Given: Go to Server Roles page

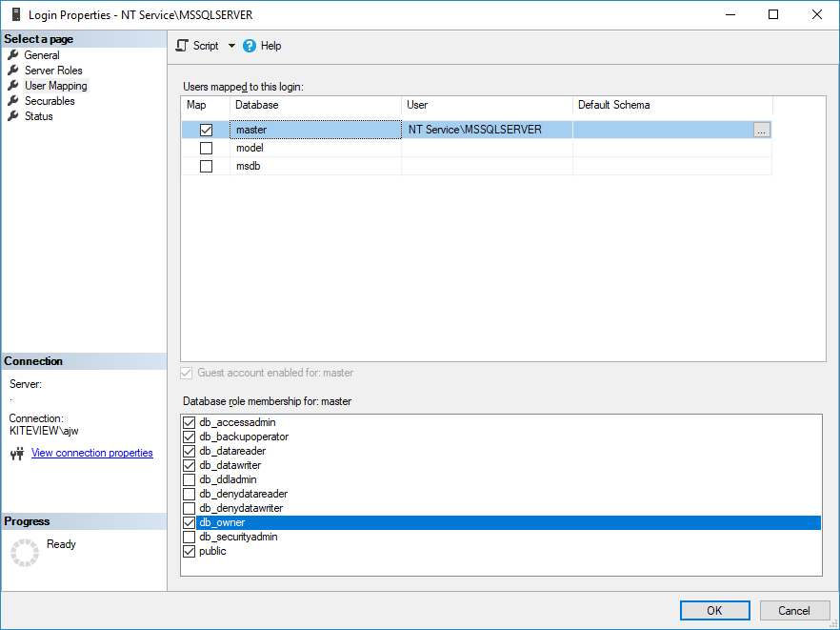Looking at the screenshot, I should point(53,71).
